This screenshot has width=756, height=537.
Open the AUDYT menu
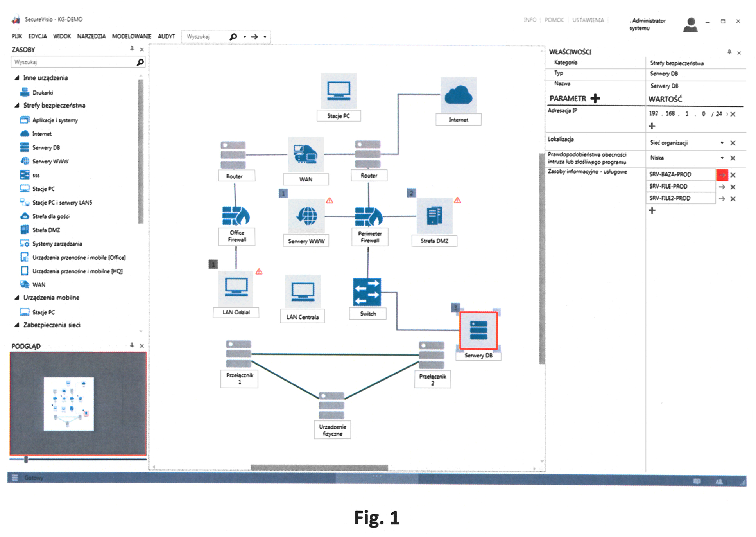click(x=166, y=36)
